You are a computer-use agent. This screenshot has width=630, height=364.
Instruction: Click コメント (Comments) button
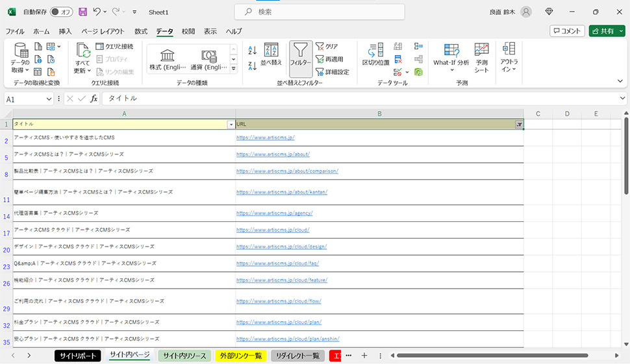pyautogui.click(x=567, y=31)
